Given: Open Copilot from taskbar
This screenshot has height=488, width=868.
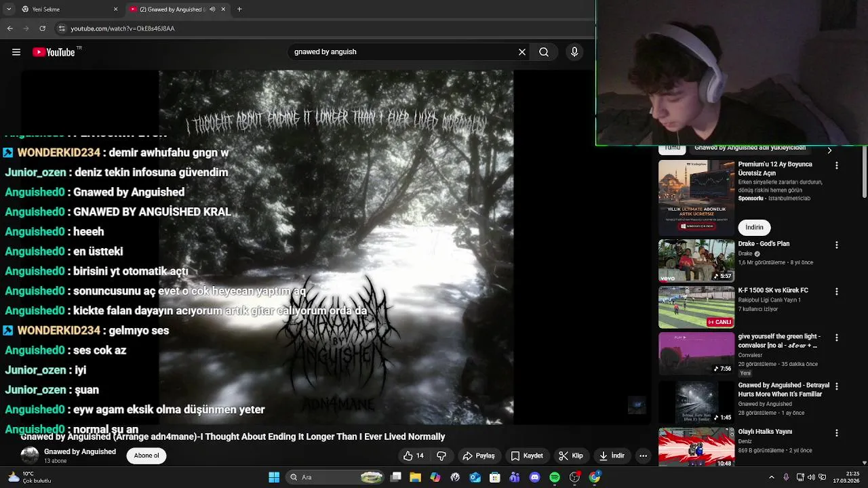Looking at the screenshot, I should tap(435, 477).
